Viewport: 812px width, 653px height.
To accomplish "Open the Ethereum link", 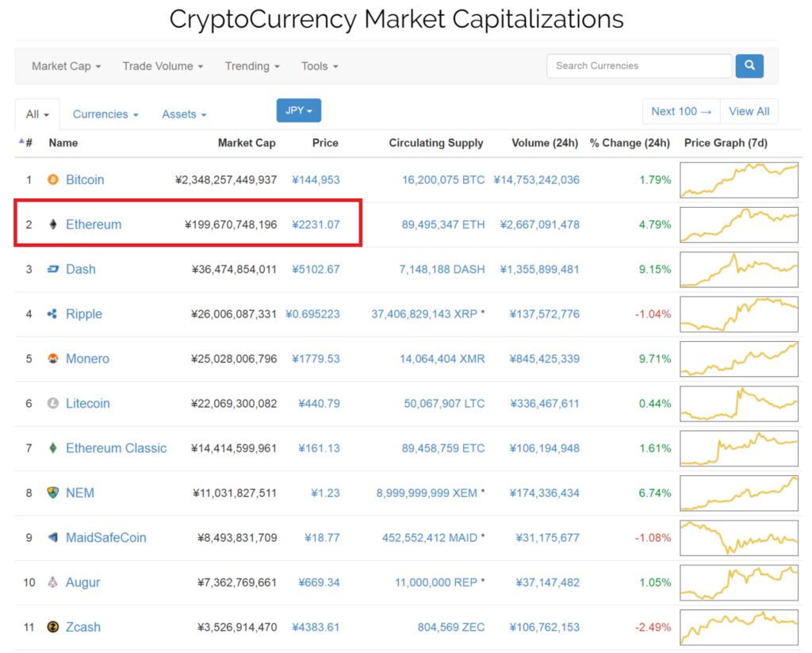I will [94, 225].
